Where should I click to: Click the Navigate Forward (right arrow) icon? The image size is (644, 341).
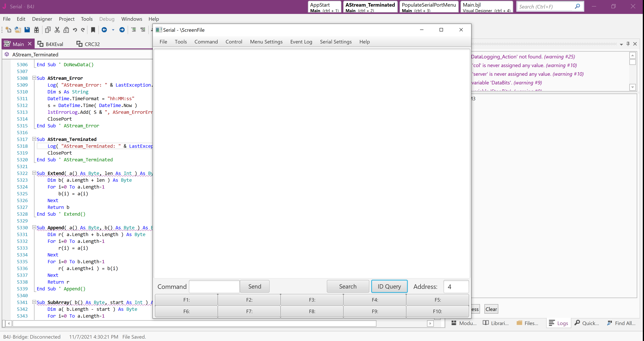(x=122, y=30)
